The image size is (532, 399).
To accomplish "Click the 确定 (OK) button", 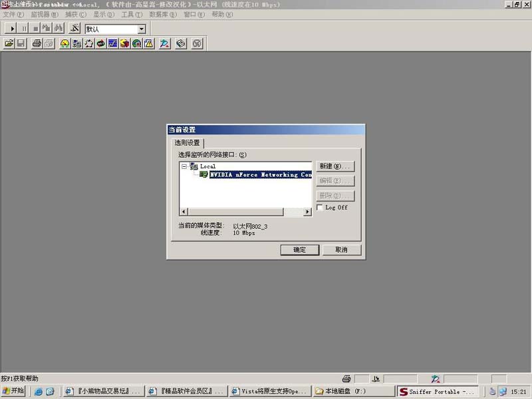I will coord(300,250).
